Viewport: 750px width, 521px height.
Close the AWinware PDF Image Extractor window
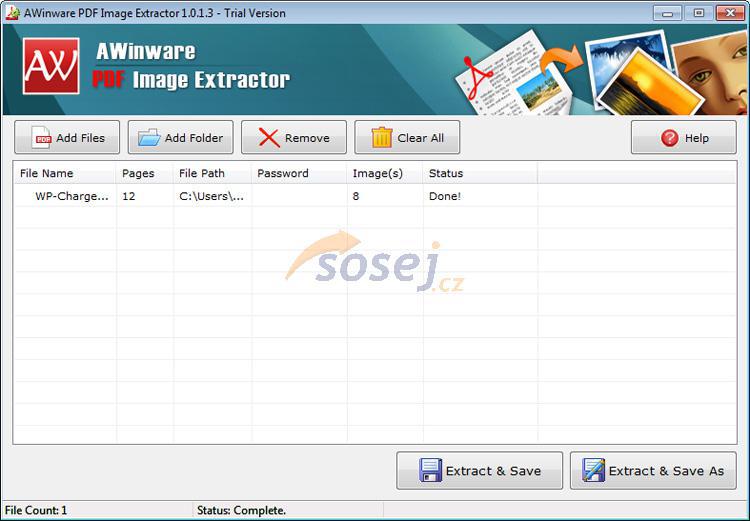tap(730, 13)
